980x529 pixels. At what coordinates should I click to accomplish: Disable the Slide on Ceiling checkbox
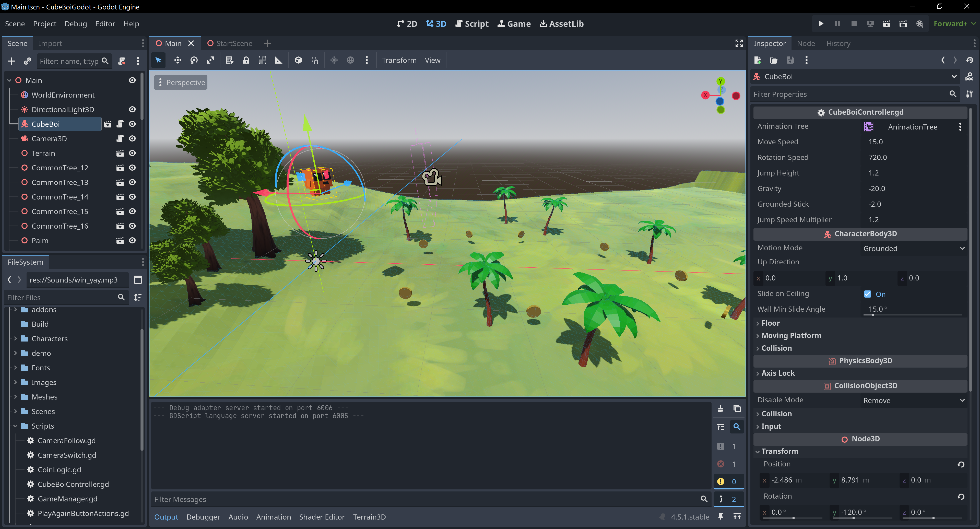[867, 294]
